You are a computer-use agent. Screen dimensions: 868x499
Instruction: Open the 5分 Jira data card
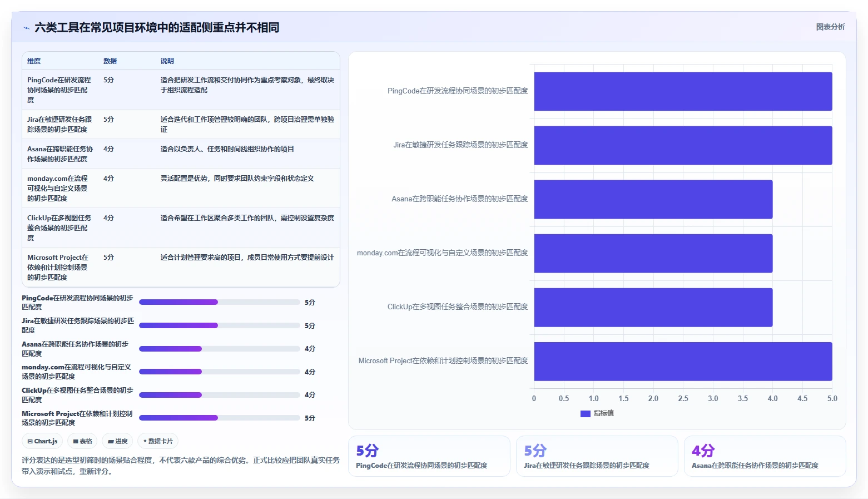pos(597,456)
